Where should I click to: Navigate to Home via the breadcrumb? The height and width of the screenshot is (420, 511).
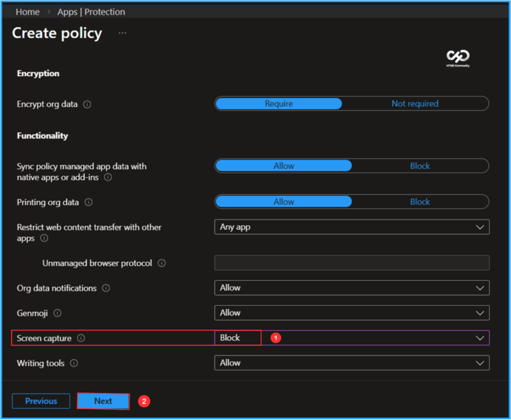27,11
